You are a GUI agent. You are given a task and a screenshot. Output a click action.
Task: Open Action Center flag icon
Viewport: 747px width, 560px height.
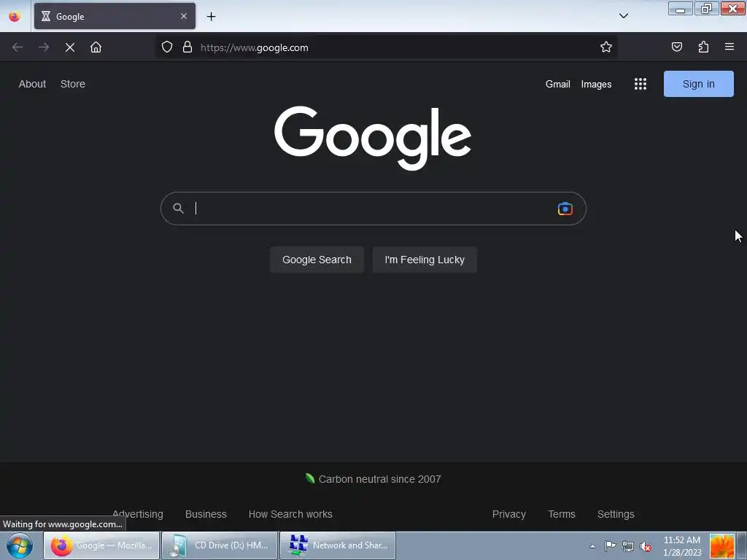[610, 546]
